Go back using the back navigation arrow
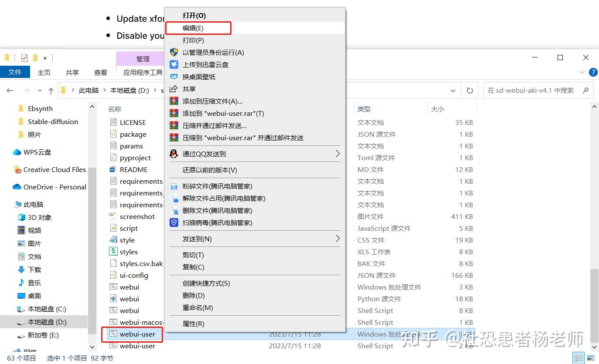The height and width of the screenshot is (364, 599). tap(10, 90)
